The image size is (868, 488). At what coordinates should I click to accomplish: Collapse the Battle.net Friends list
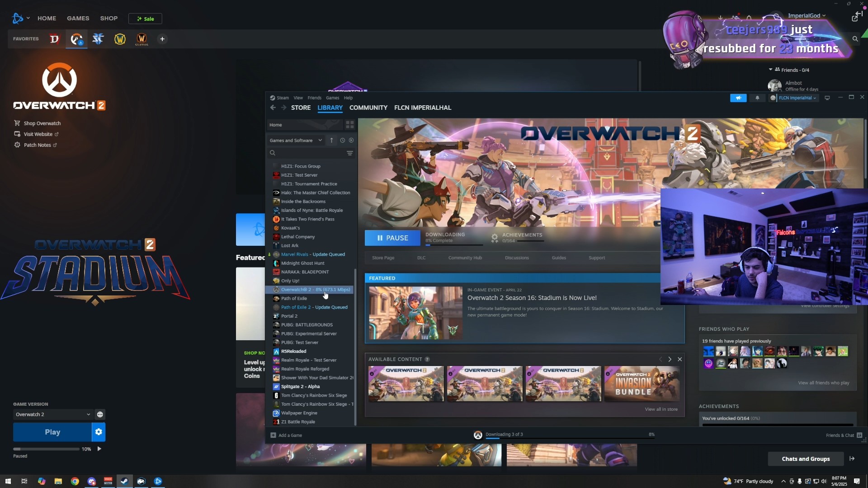771,70
